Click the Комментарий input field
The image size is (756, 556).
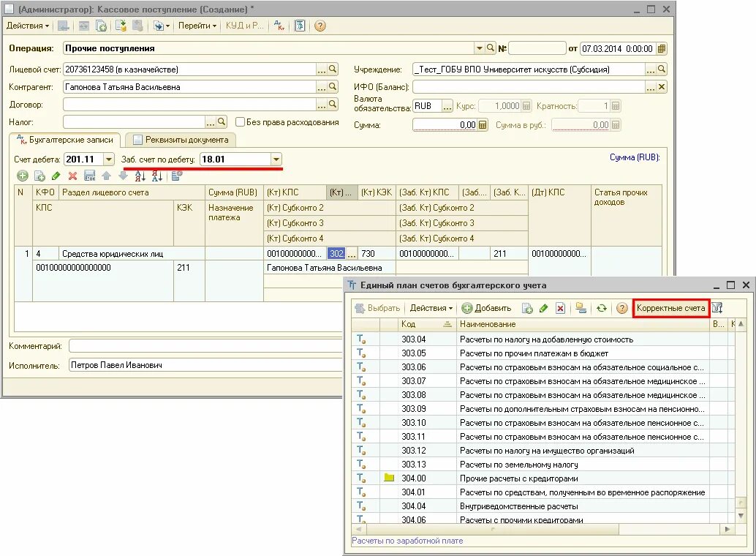[x=206, y=346]
